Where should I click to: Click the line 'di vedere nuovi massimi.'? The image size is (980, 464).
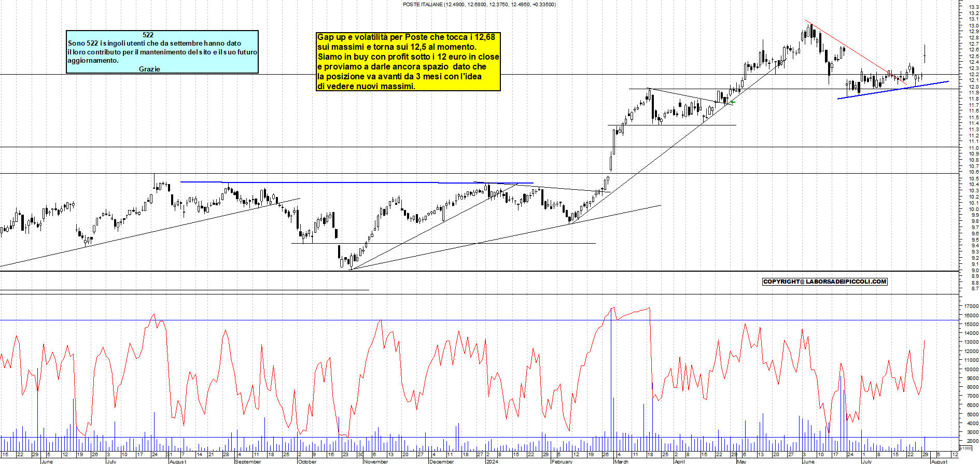click(x=366, y=86)
